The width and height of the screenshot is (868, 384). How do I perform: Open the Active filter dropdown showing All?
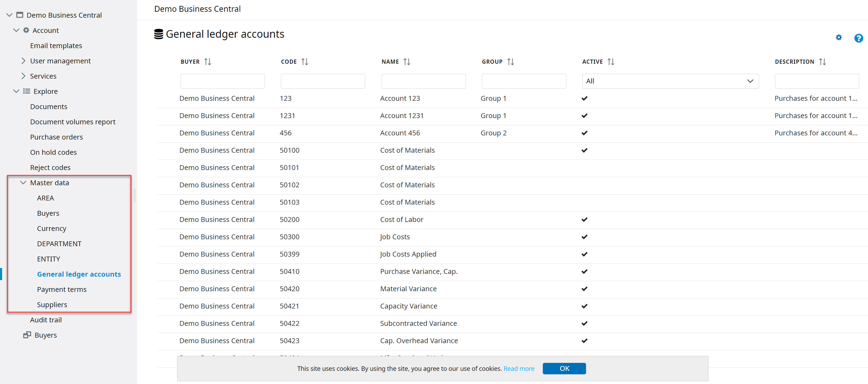click(670, 81)
